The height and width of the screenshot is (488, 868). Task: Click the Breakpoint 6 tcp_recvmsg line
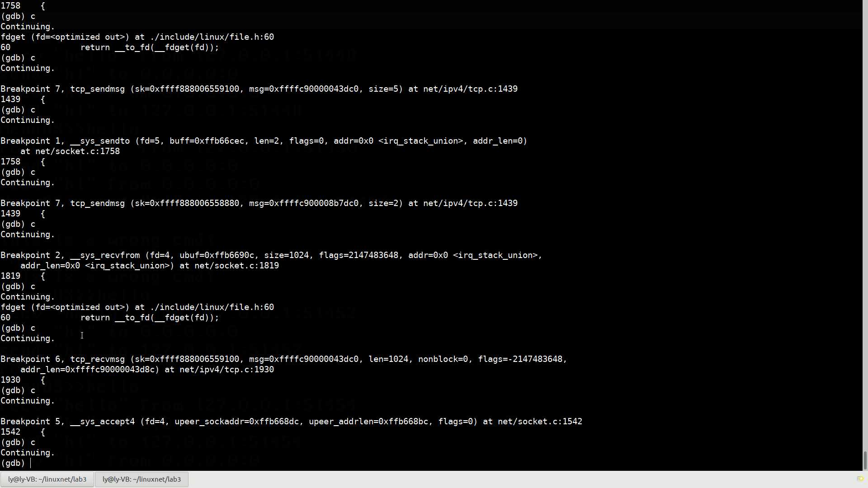click(x=284, y=359)
